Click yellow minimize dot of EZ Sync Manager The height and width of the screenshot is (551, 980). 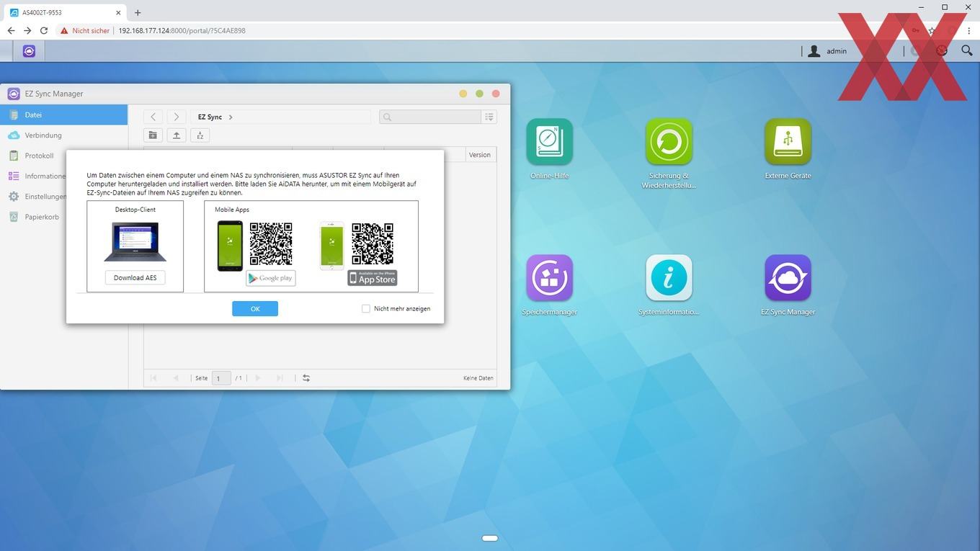point(463,94)
